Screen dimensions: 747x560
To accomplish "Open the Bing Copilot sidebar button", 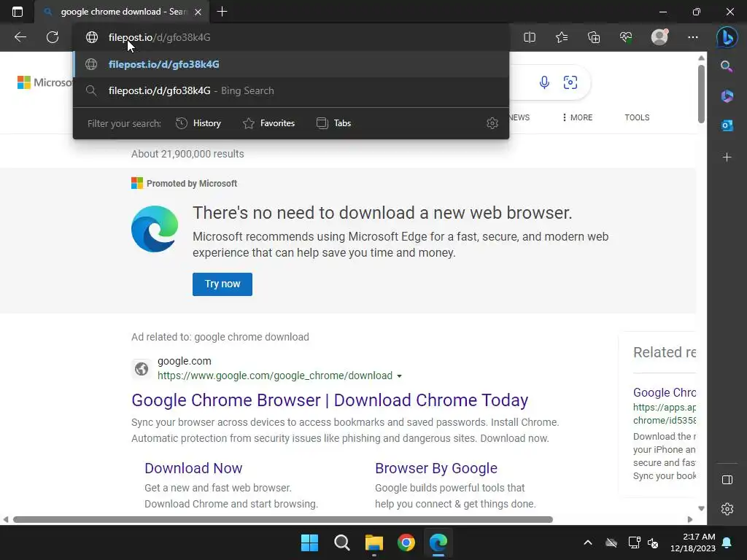I will (727, 37).
